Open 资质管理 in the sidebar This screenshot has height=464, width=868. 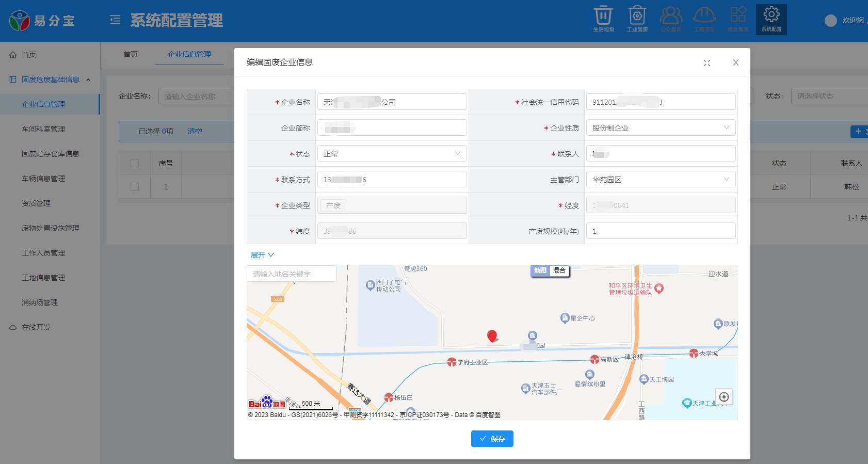point(50,203)
